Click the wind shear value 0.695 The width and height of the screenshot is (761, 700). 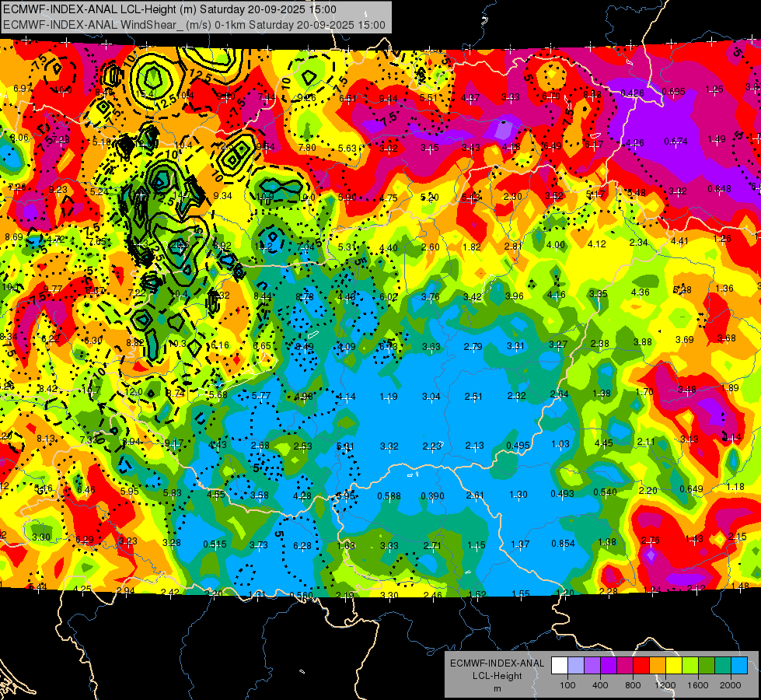tap(674, 91)
